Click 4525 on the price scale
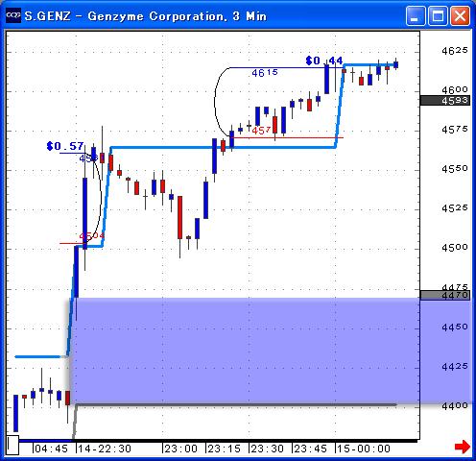476x461 pixels. 455,208
